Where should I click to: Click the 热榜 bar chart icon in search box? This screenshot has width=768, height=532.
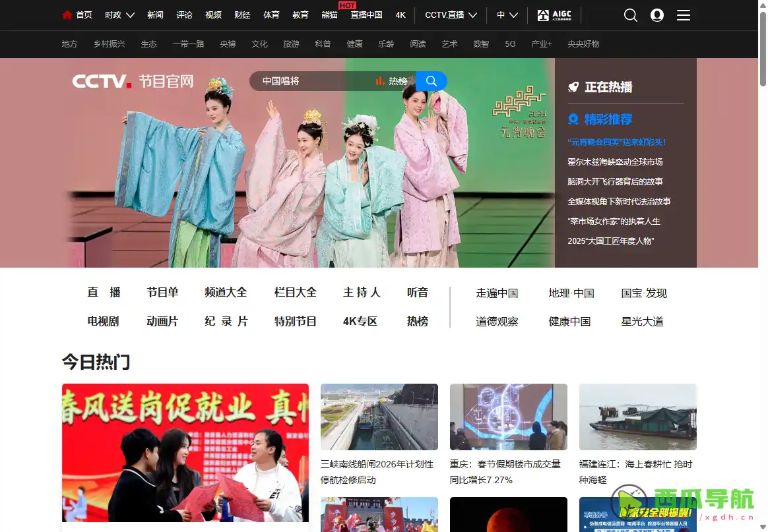[x=379, y=80]
